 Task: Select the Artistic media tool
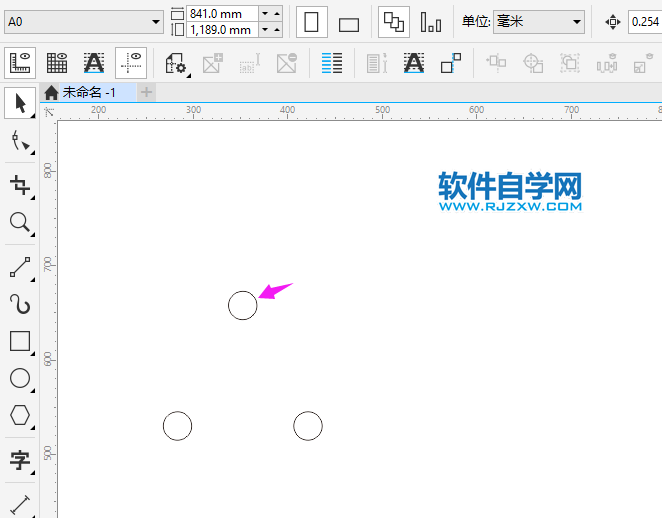point(20,304)
